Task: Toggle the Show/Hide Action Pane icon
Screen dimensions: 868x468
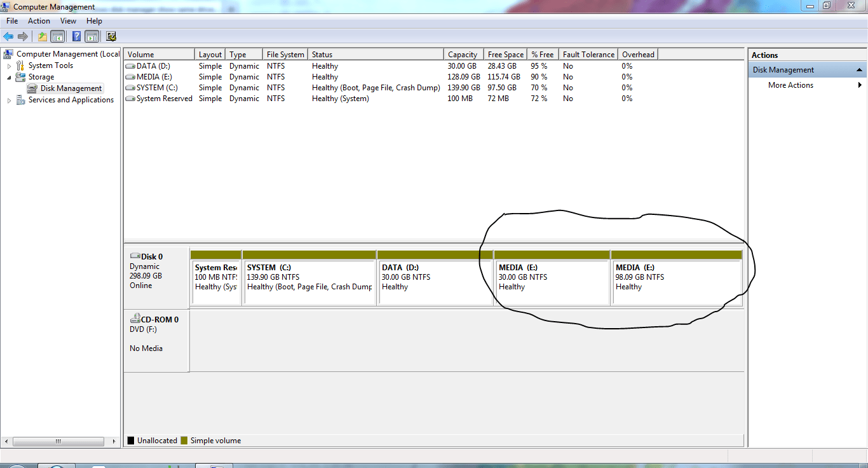Action: [x=92, y=36]
